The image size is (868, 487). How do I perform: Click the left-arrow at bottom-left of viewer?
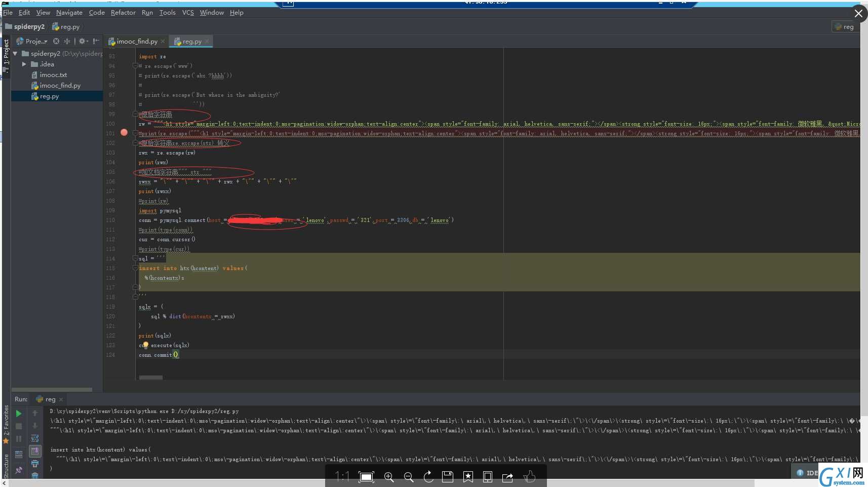[5, 483]
